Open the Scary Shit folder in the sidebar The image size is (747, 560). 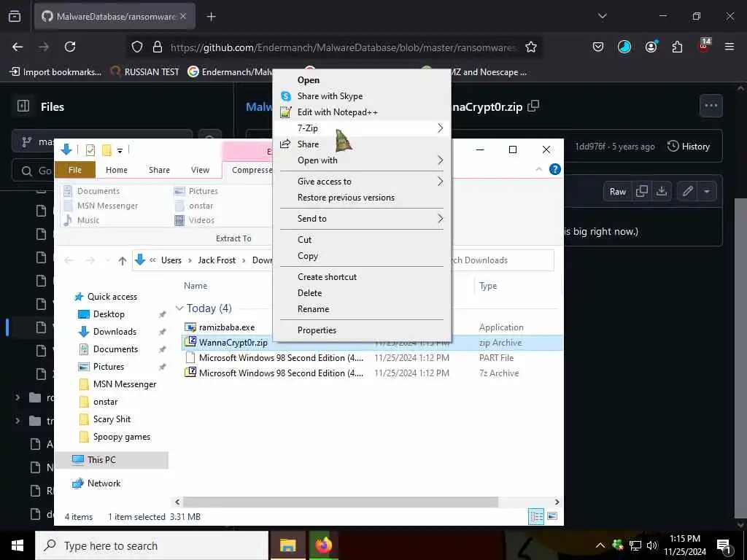(112, 419)
